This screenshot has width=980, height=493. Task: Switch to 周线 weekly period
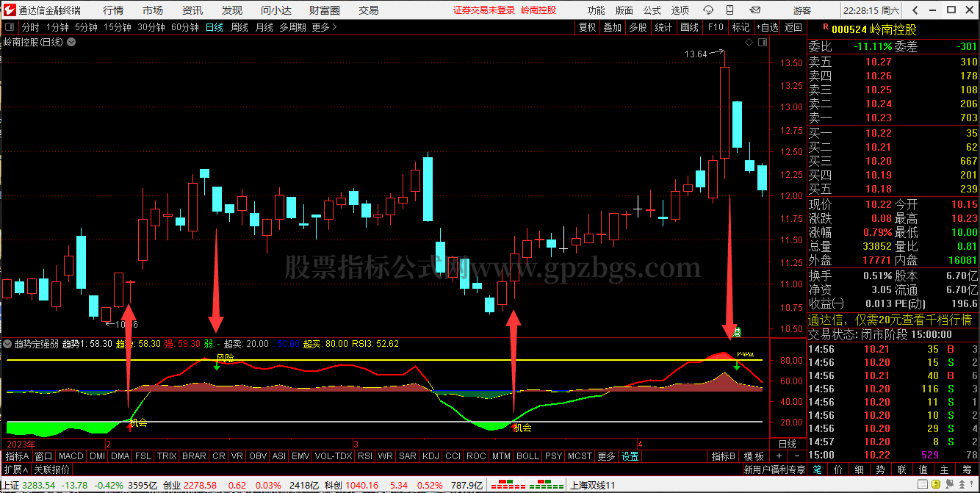pyautogui.click(x=239, y=27)
